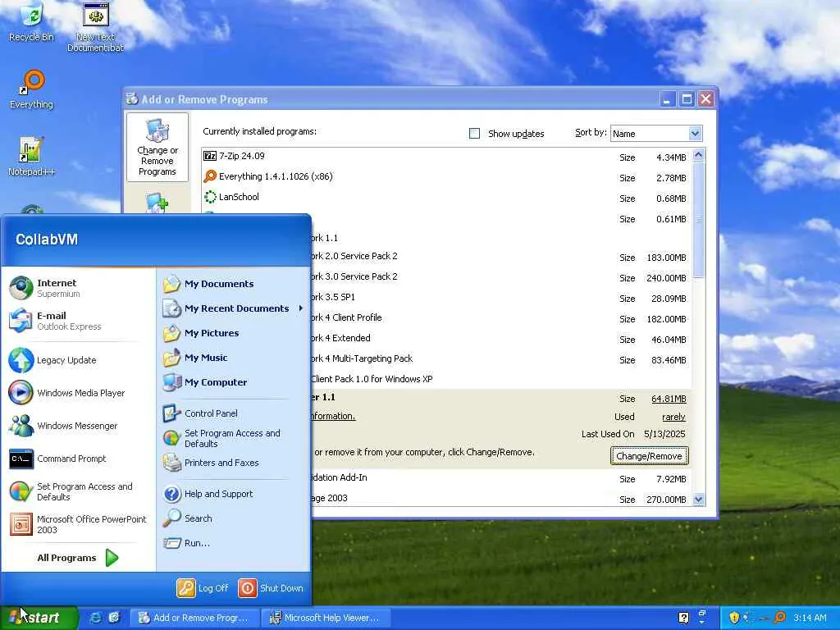Open E-mail Outlook Express

[x=78, y=321]
